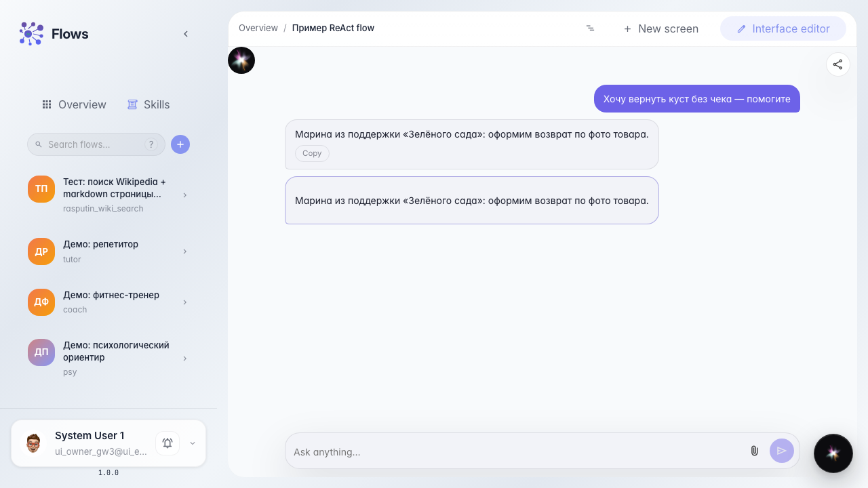Copy the first assistant message
This screenshot has width=868, height=488.
[x=312, y=153]
